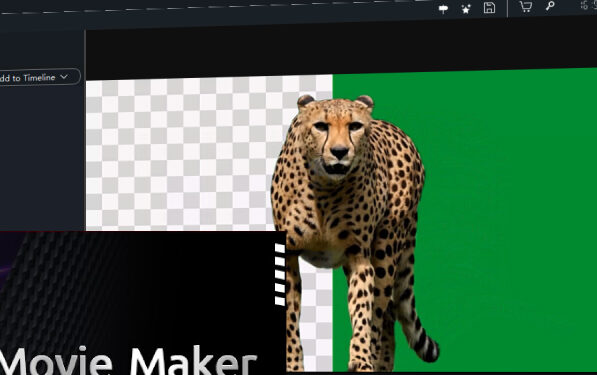Click the signpost guide icon
This screenshot has height=375, width=597.
pyautogui.click(x=443, y=9)
